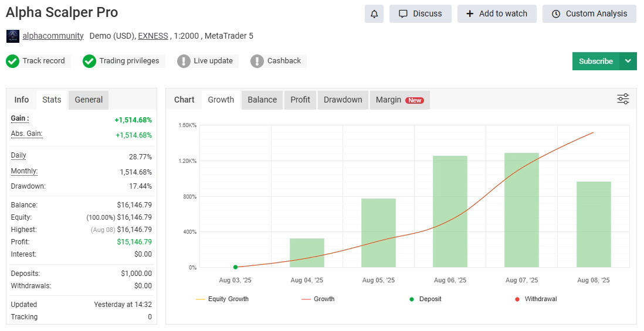Open Custom Analysis
Image resolution: width=644 pixels, height=331 pixels.
point(589,14)
